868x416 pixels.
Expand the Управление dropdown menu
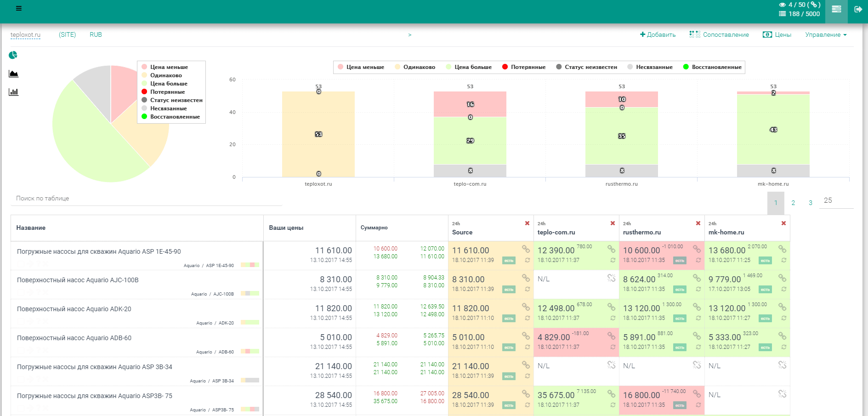pyautogui.click(x=825, y=35)
